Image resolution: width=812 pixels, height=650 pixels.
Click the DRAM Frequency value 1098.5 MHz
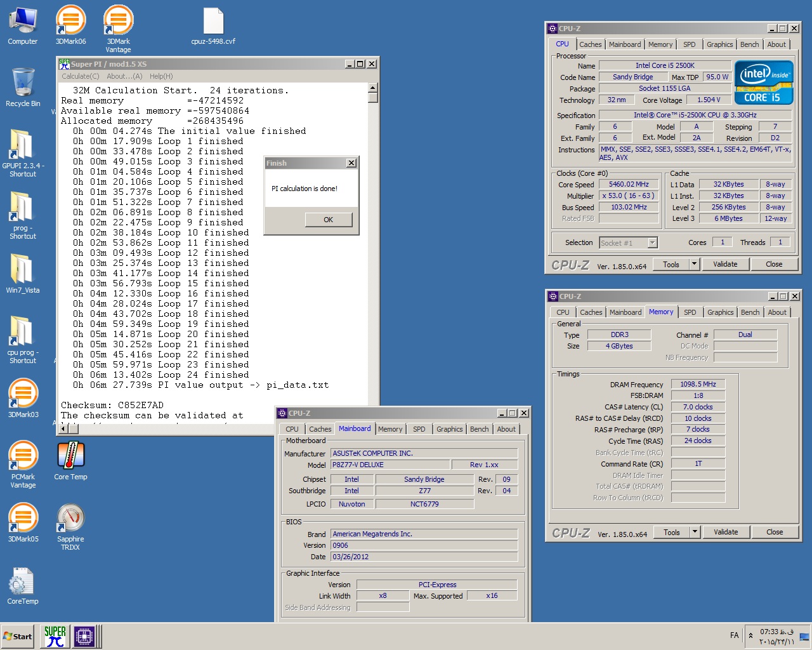point(698,384)
